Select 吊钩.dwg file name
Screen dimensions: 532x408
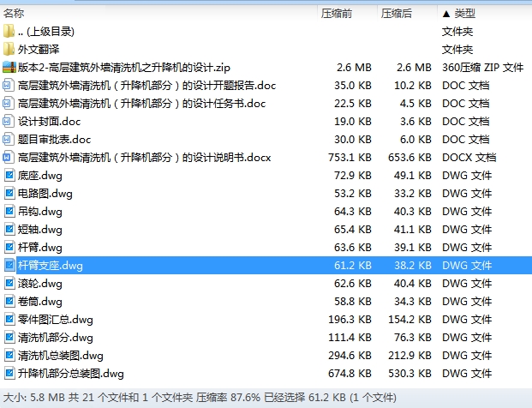pyautogui.click(x=40, y=211)
